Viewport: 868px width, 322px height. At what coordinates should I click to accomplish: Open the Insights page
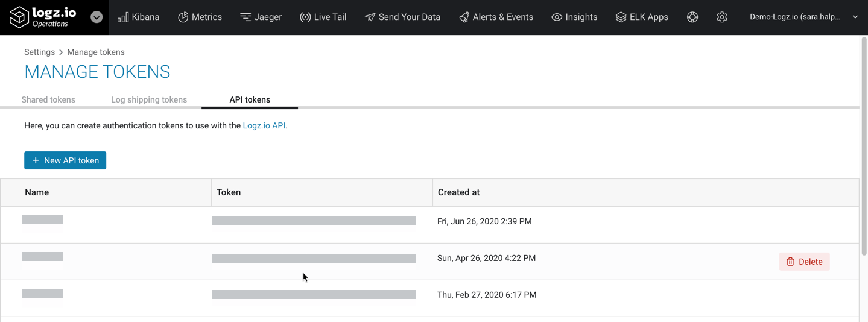pyautogui.click(x=574, y=17)
